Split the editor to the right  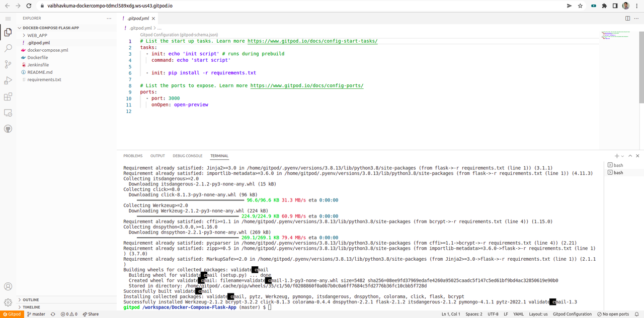point(628,18)
